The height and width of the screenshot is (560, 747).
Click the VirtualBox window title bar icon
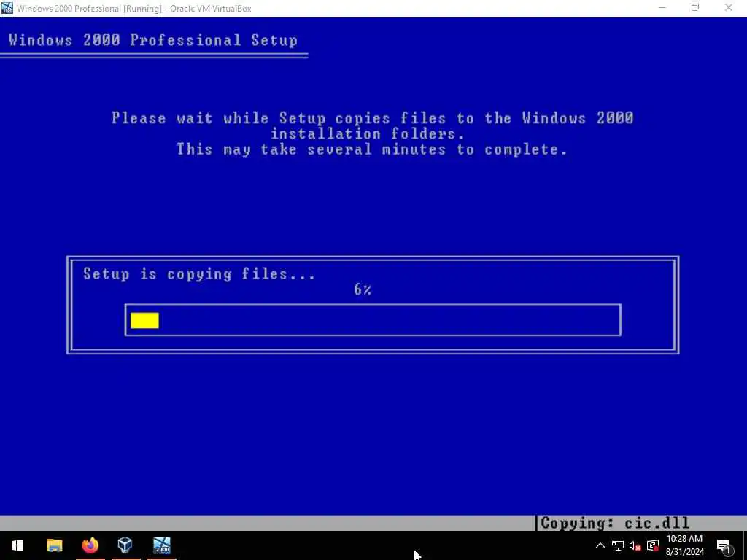click(x=7, y=8)
